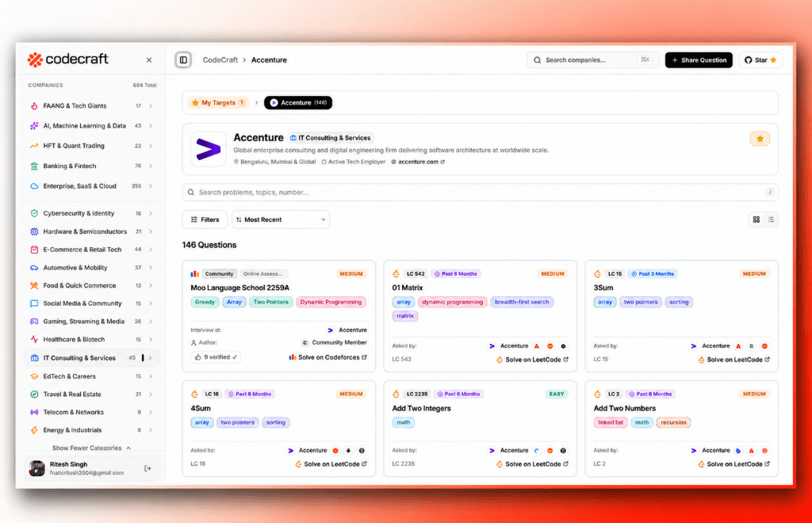Click the Food & Quick Commerce utensils icon
This screenshot has height=523, width=812.
pos(34,285)
